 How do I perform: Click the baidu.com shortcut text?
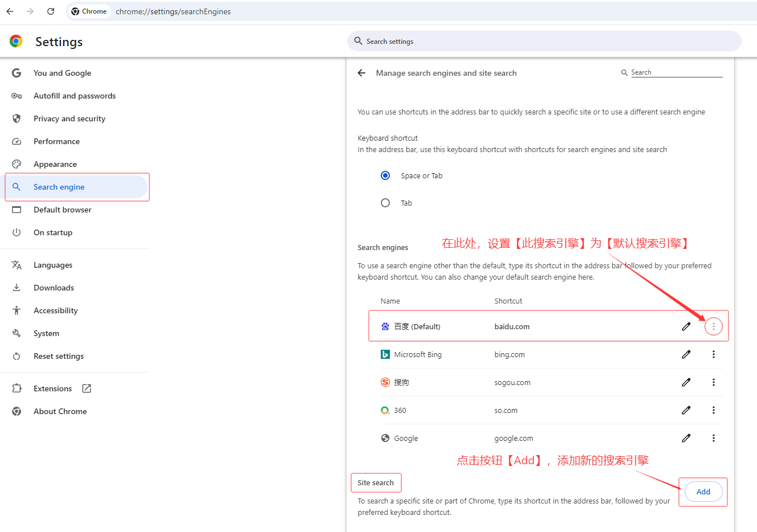pos(512,326)
